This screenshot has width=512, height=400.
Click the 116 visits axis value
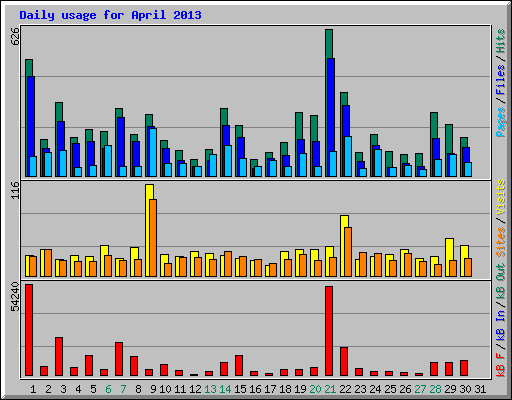(15, 190)
